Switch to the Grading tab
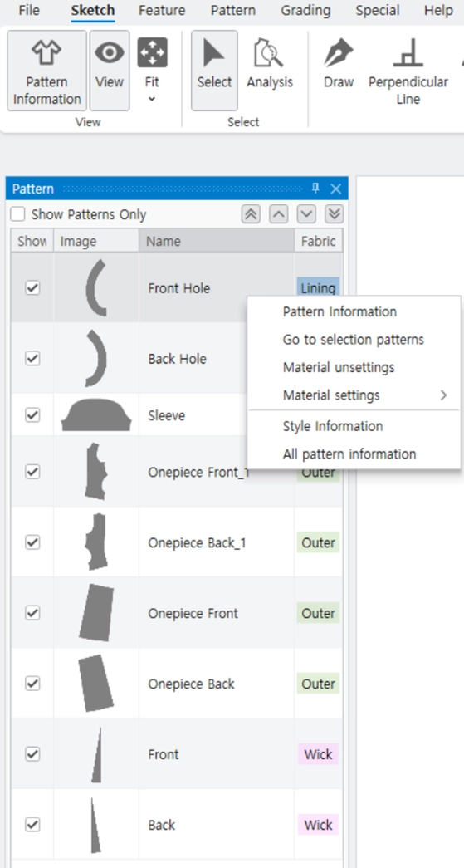The image size is (464, 868). coord(305,10)
